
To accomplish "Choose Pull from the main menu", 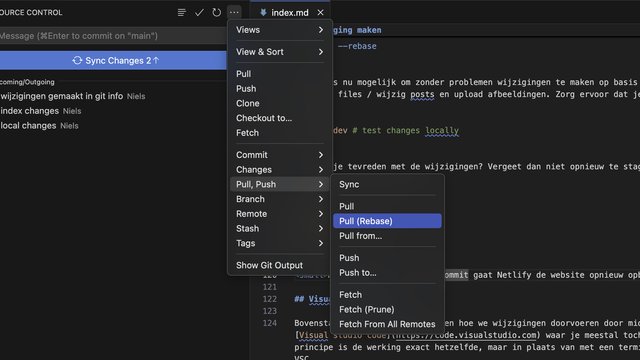I will click(280, 74).
